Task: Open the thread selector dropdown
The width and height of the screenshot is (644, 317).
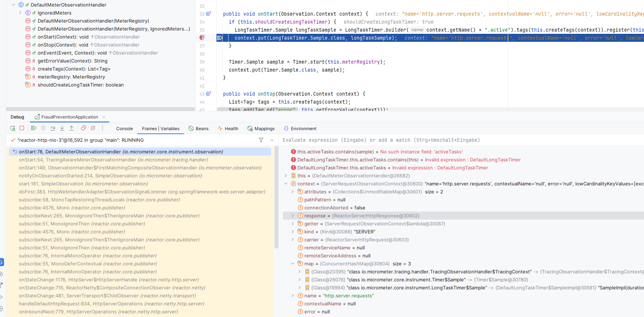Action: (272, 140)
